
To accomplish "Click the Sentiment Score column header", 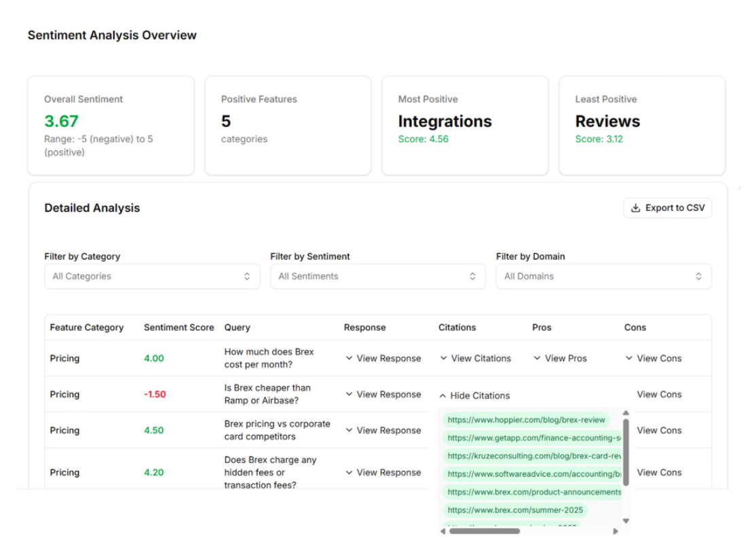I will 178,327.
